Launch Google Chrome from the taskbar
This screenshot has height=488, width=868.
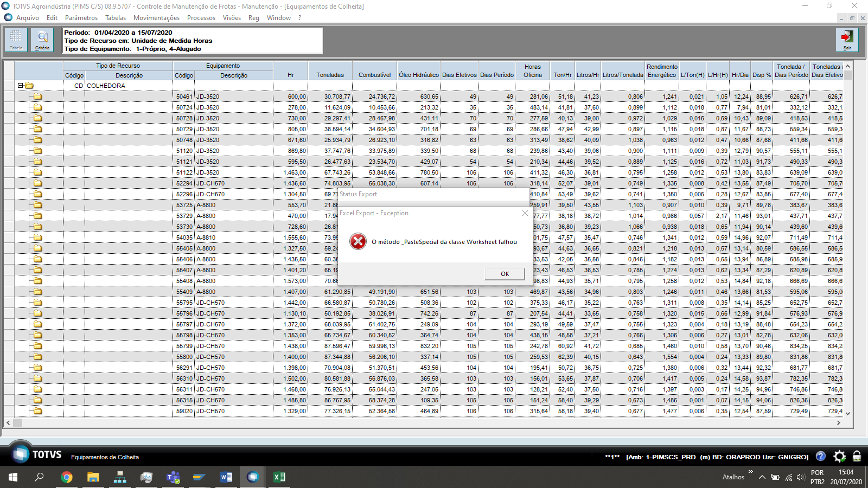[x=67, y=477]
